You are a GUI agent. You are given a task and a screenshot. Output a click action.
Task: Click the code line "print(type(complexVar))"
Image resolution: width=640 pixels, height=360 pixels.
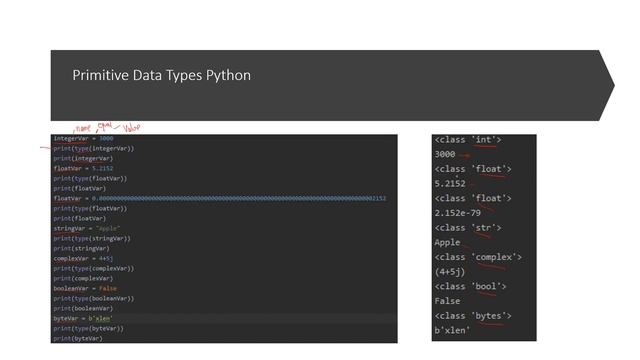93,268
